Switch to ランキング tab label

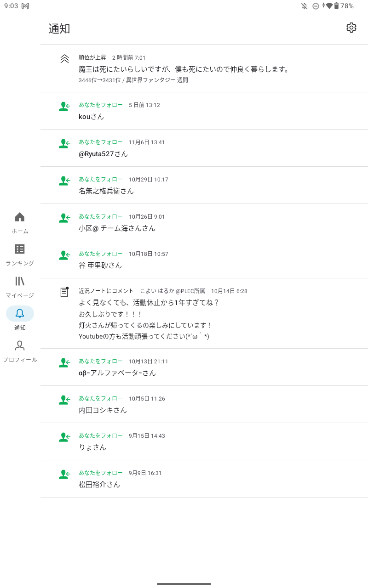(x=20, y=263)
